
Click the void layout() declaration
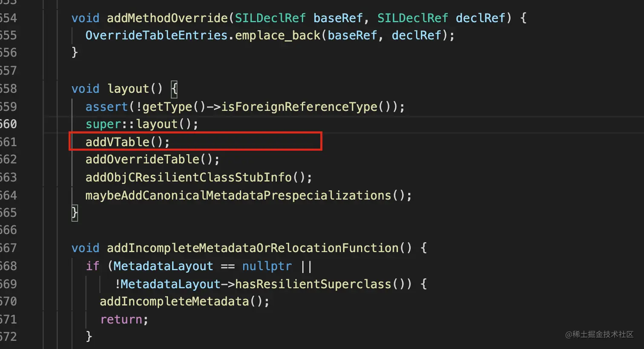117,89
